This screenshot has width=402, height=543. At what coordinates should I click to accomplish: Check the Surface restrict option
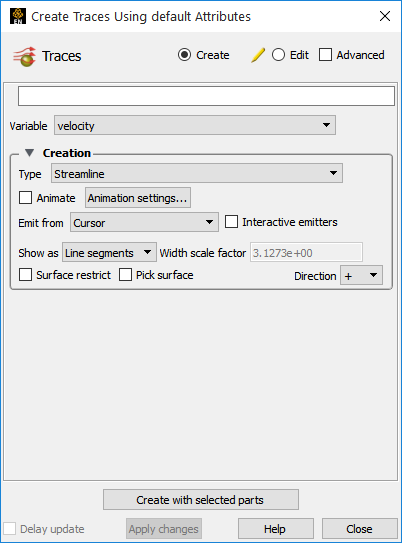[25, 275]
